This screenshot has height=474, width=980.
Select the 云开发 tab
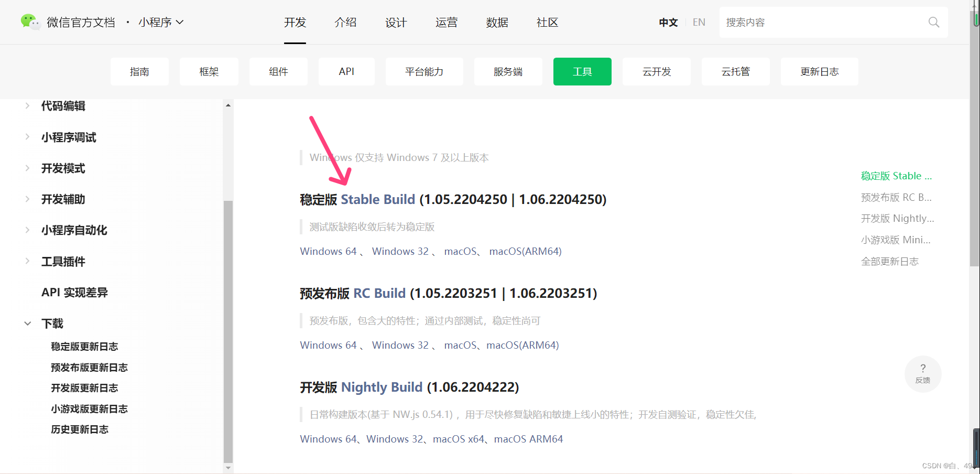656,71
